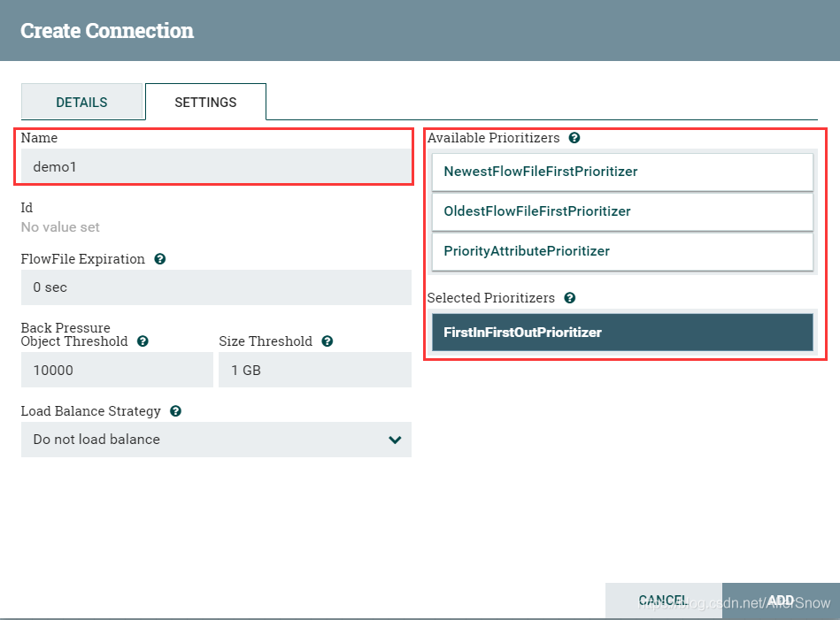Click the Available Prioritizers help icon

(x=574, y=138)
